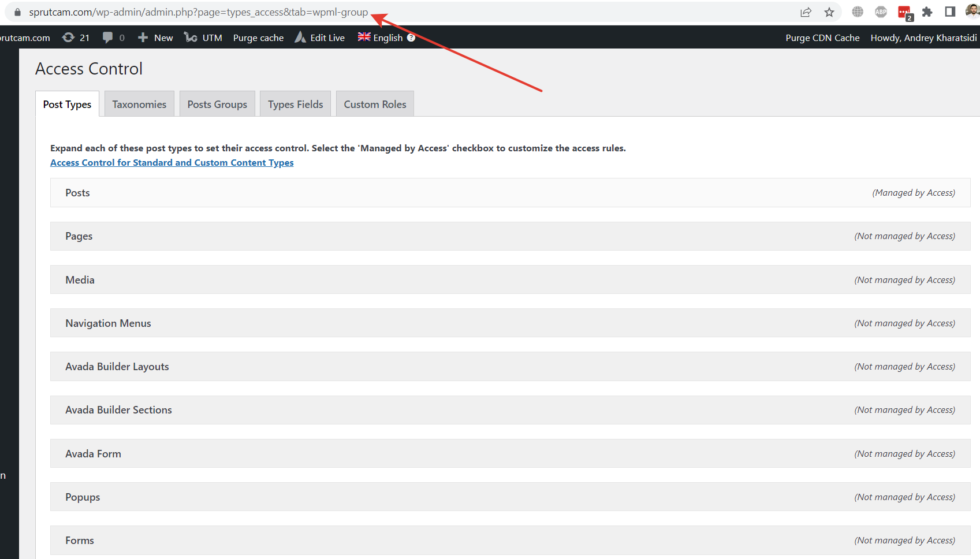Expand the Pages post type section
The image size is (980, 559).
click(x=510, y=236)
